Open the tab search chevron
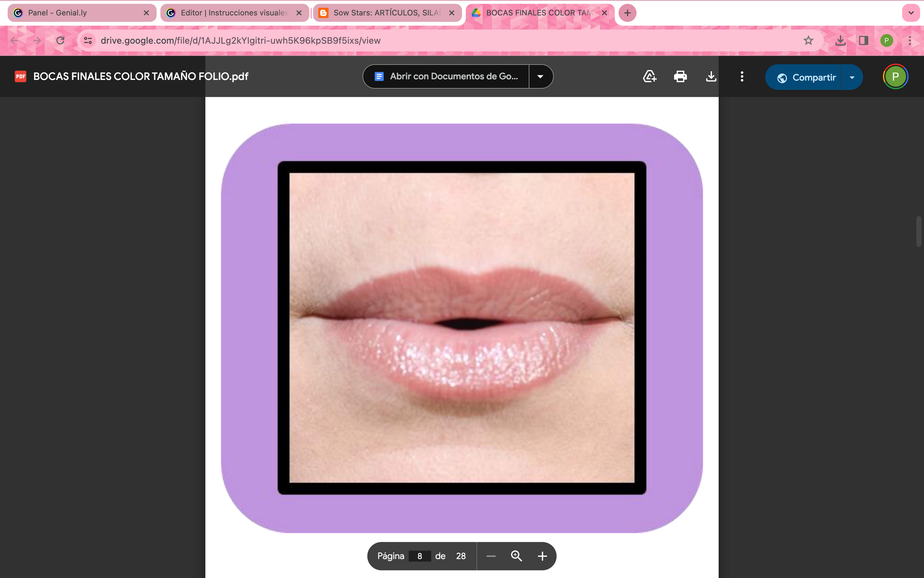 (x=911, y=13)
